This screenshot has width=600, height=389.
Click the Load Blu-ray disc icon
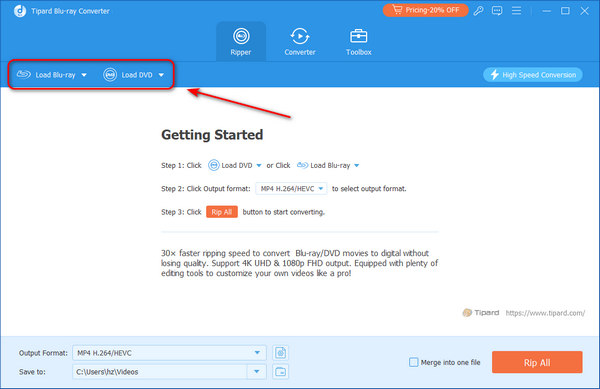[x=24, y=74]
